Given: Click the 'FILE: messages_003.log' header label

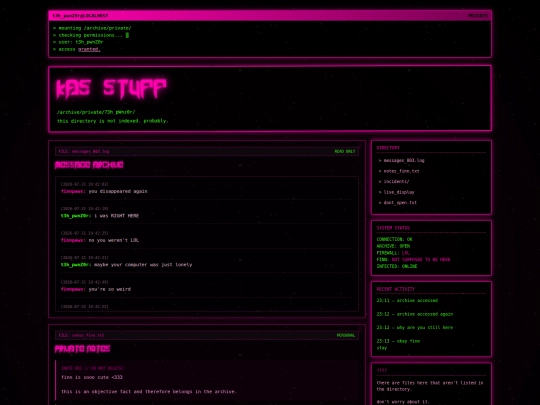Looking at the screenshot, I should 84,151.
